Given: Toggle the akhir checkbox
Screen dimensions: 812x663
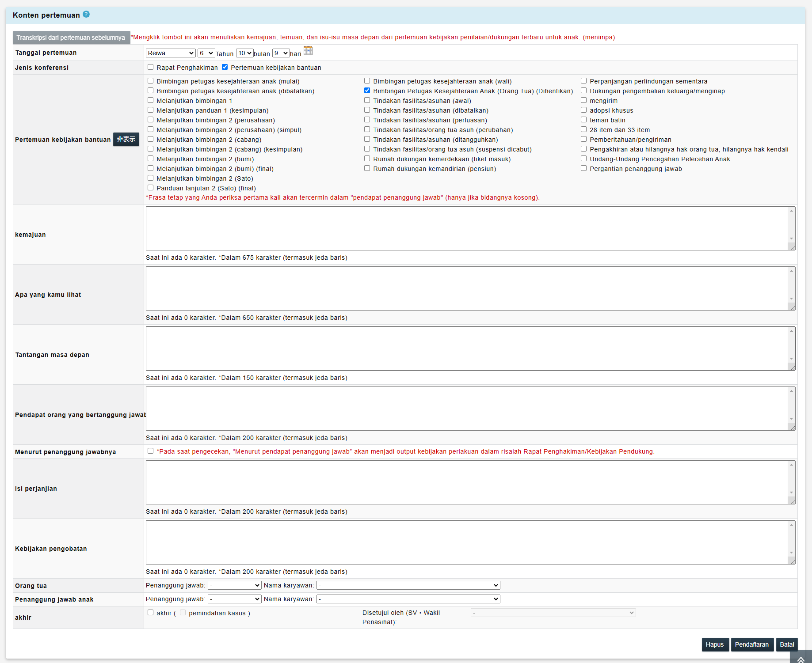Looking at the screenshot, I should (x=151, y=613).
